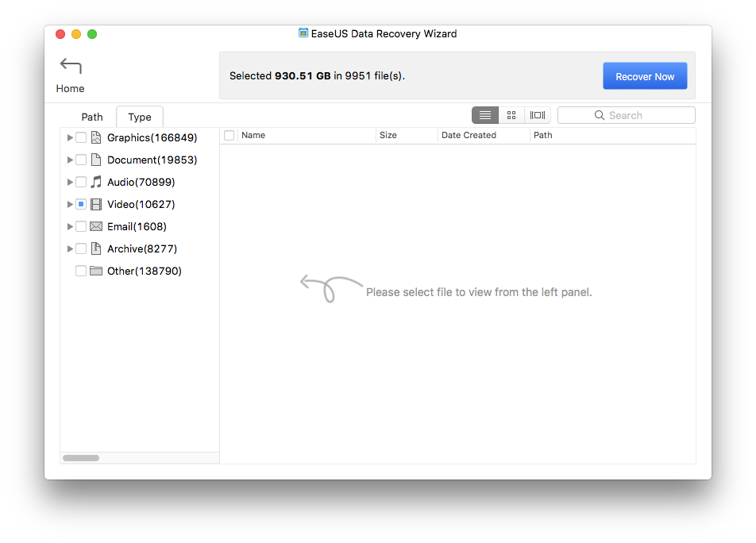Check the Archive checkbox
This screenshot has height=543, width=756.
81,248
